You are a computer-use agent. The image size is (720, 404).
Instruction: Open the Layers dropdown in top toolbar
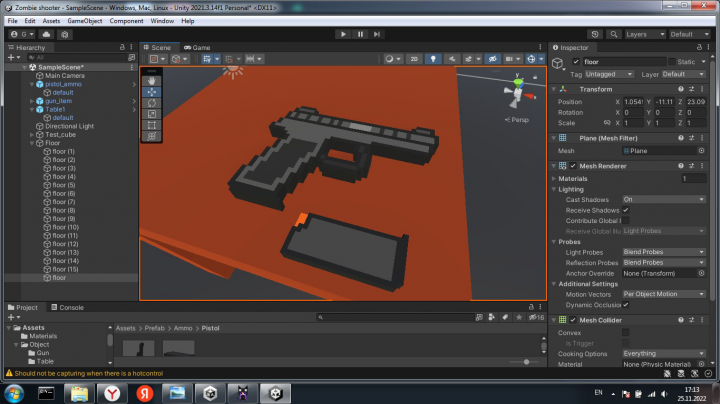(645, 34)
